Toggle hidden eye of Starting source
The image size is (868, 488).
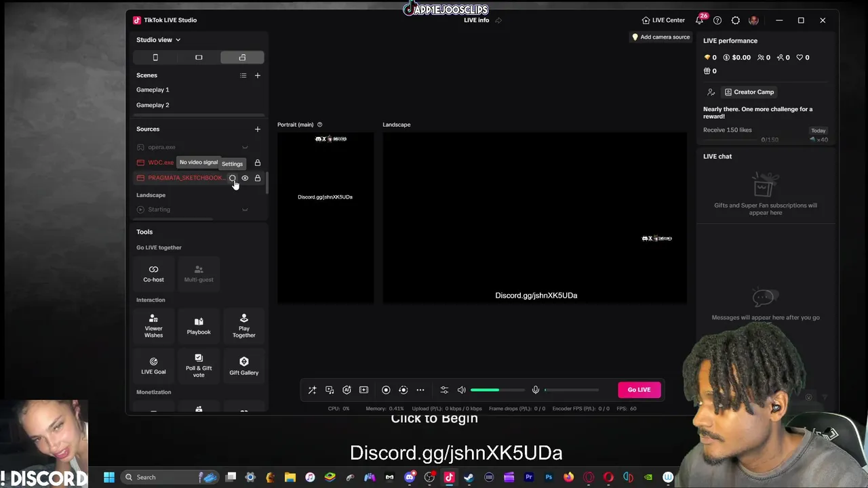[245, 209]
